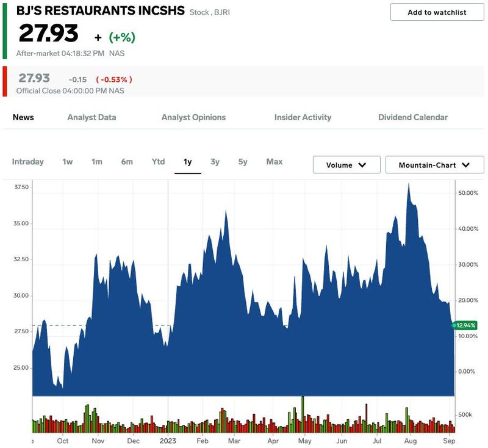Click the after-market price 27.93

48,33
